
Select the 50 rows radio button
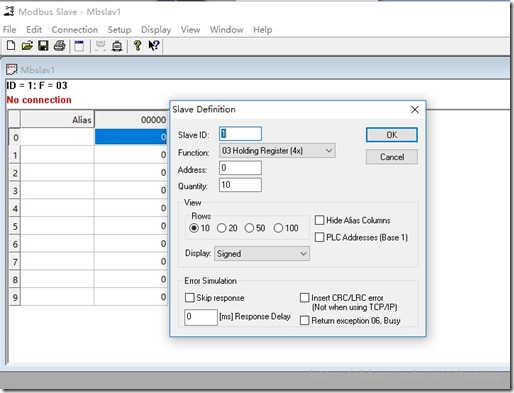tap(249, 228)
